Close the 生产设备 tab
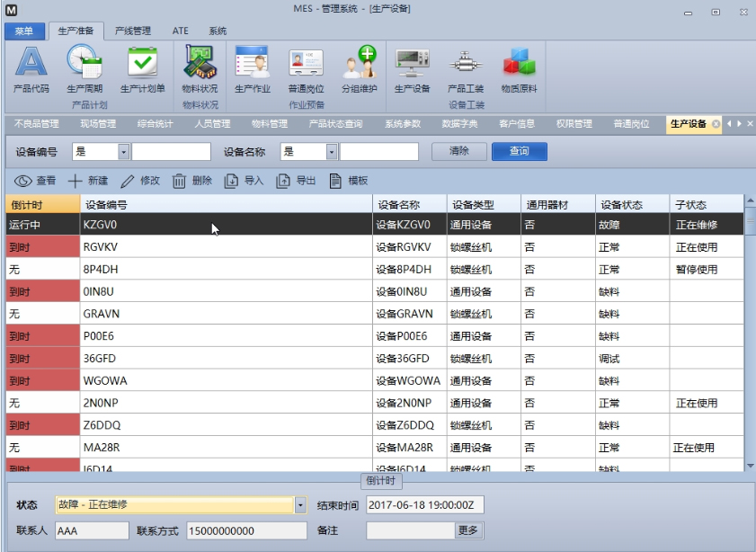Screen dimensions: 756x552 click(716, 124)
